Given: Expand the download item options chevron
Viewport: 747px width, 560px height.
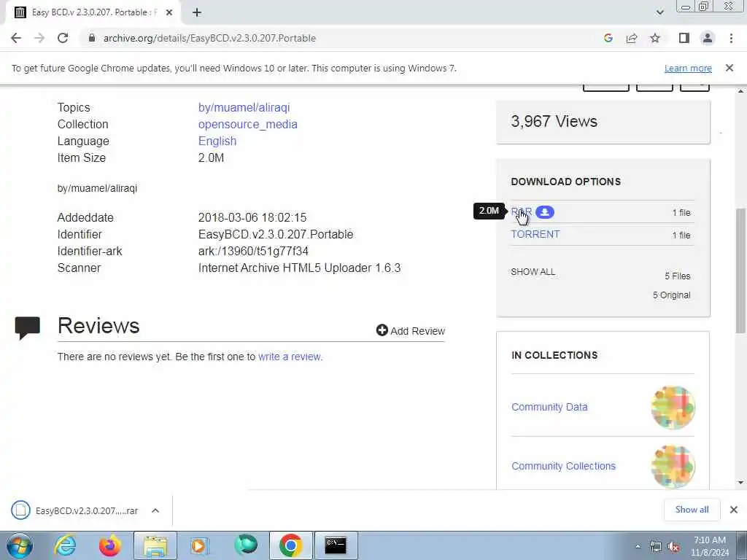Looking at the screenshot, I should click(x=155, y=510).
